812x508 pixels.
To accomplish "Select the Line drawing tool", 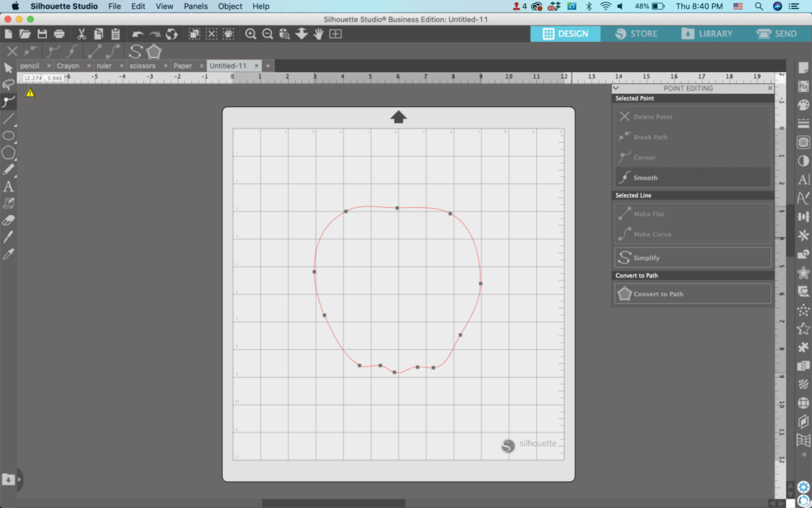I will (8, 119).
